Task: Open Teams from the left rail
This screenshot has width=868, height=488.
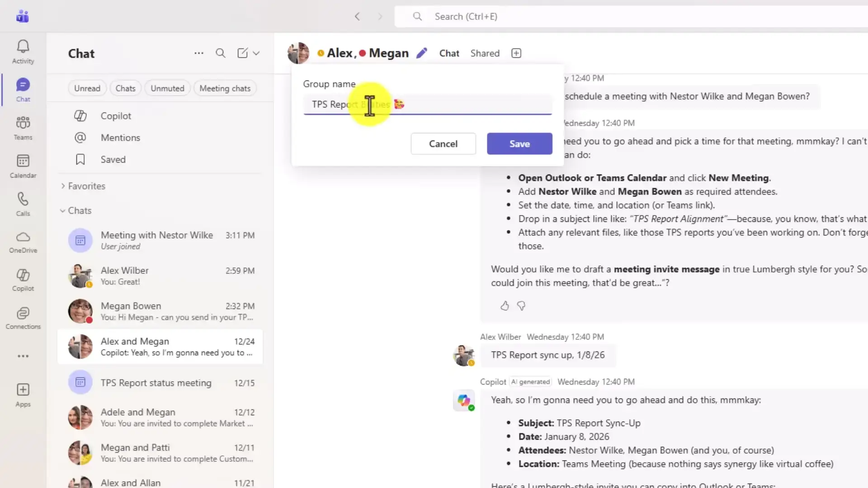Action: (x=23, y=128)
